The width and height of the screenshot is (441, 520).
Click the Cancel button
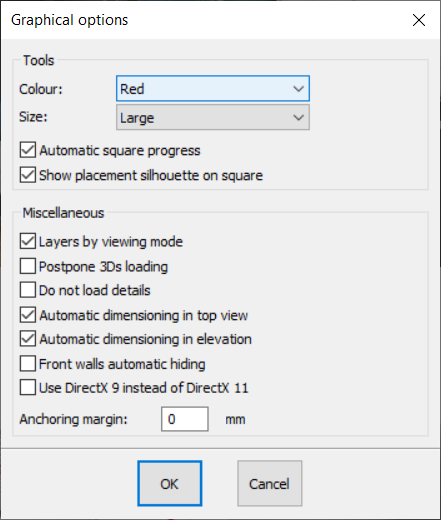point(270,484)
